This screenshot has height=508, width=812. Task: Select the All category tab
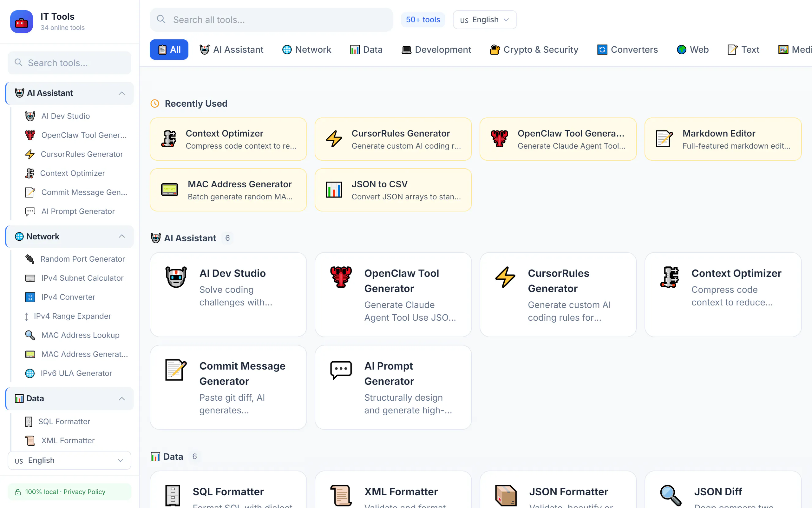(169, 50)
